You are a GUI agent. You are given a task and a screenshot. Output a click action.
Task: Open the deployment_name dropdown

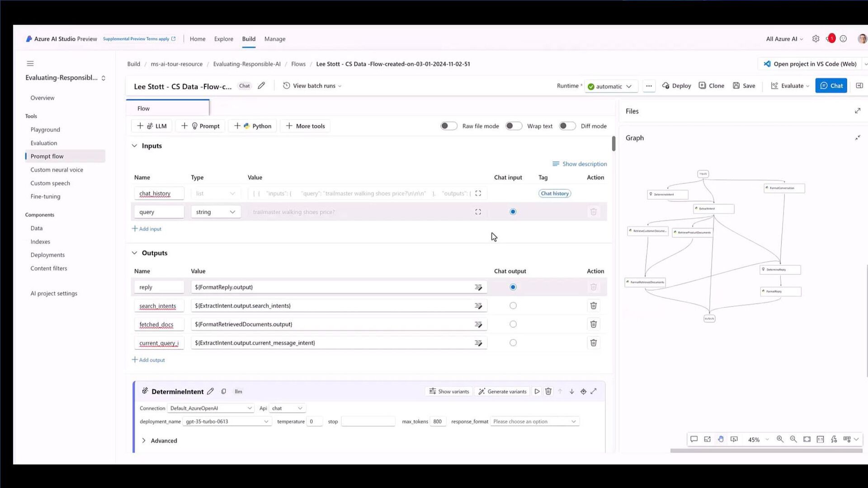coord(227,422)
